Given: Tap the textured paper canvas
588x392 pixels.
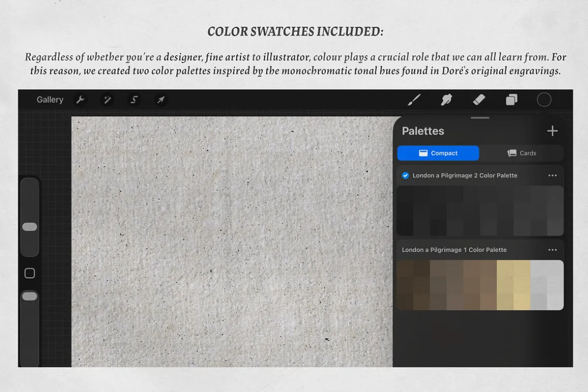Looking at the screenshot, I should [232, 242].
